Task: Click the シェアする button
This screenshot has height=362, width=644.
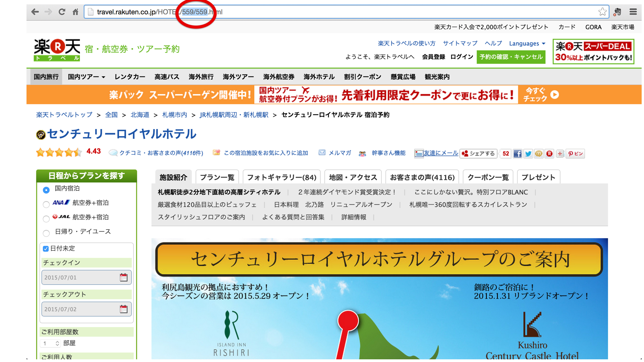Action: tap(478, 154)
